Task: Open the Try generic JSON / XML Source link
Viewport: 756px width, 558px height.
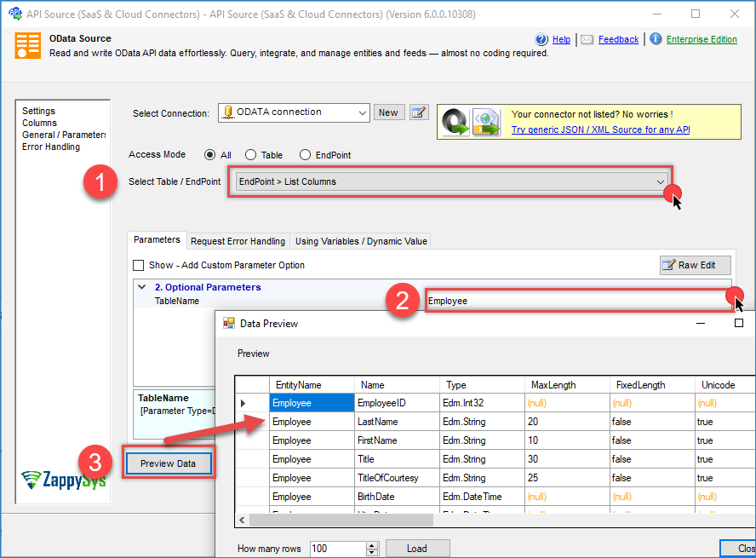Action: pos(600,129)
